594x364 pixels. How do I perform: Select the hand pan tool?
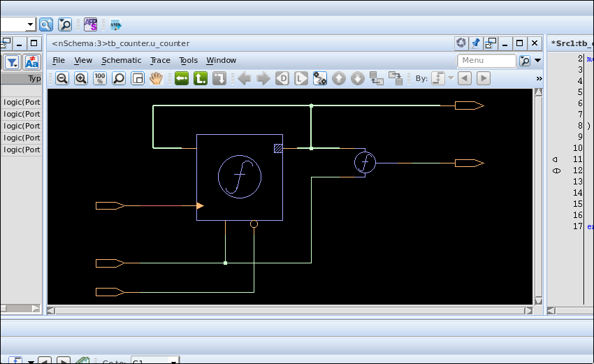(x=156, y=79)
